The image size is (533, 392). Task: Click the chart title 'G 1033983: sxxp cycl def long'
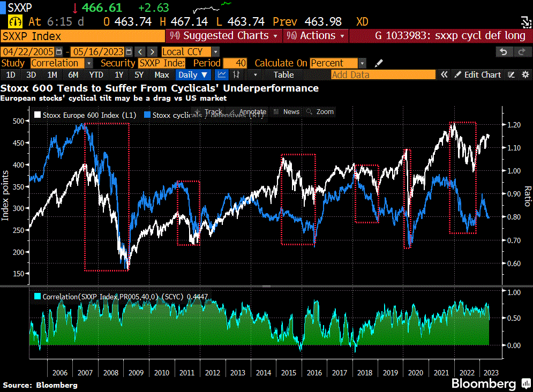coord(450,36)
